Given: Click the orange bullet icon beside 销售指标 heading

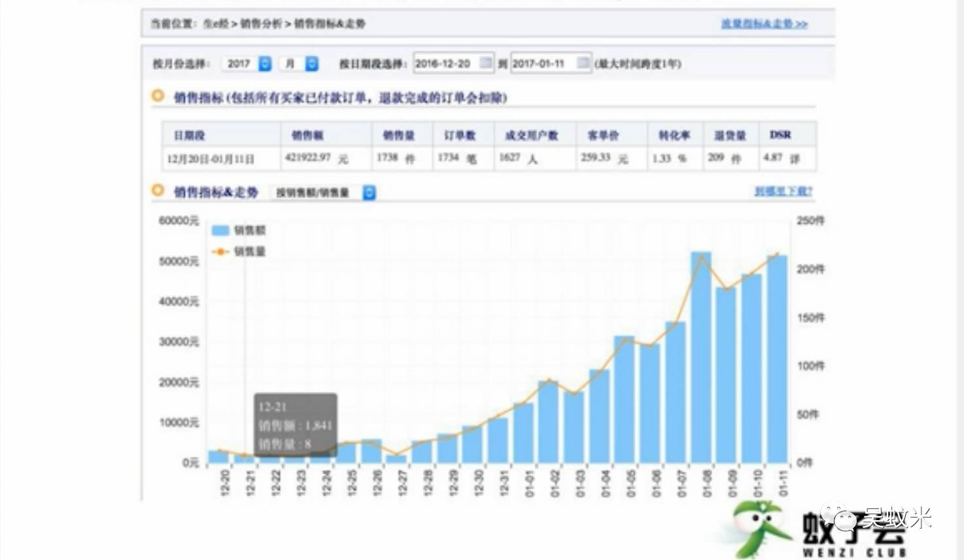Looking at the screenshot, I should click(157, 95).
